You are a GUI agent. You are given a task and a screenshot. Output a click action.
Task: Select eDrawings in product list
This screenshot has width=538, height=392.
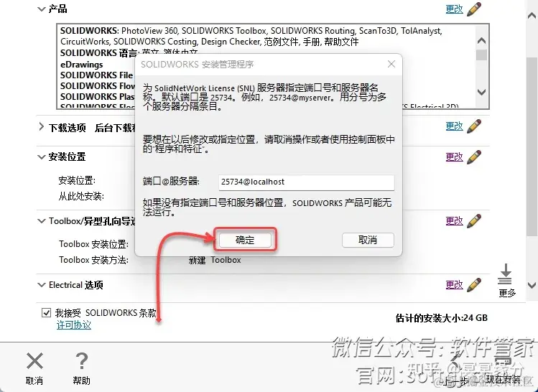82,65
